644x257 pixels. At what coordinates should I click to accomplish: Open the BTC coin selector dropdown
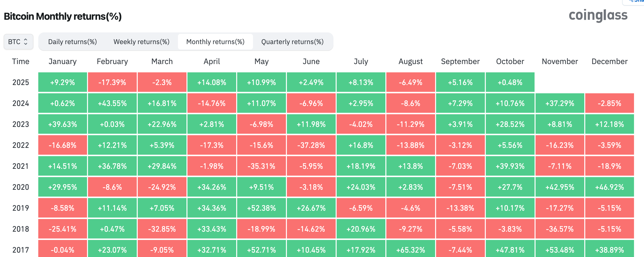18,42
